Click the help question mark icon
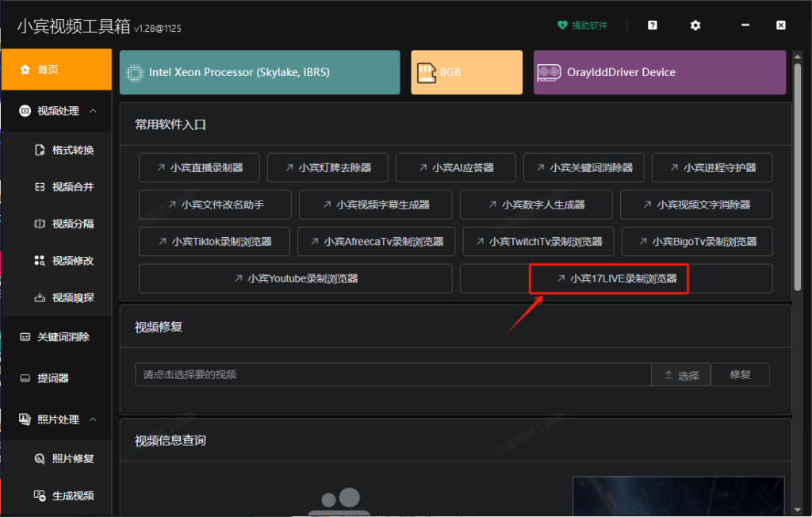The image size is (812, 517). pyautogui.click(x=651, y=25)
